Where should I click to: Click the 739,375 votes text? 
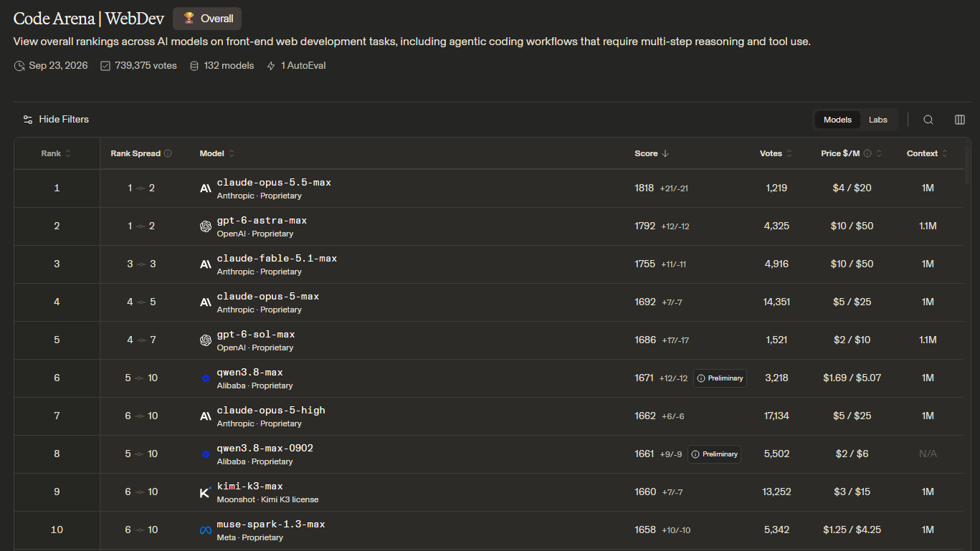pos(146,66)
